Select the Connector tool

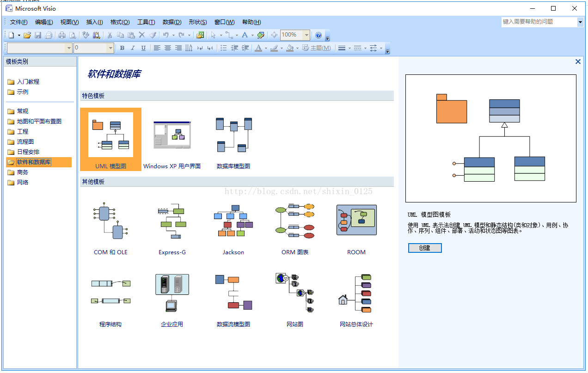coord(229,35)
